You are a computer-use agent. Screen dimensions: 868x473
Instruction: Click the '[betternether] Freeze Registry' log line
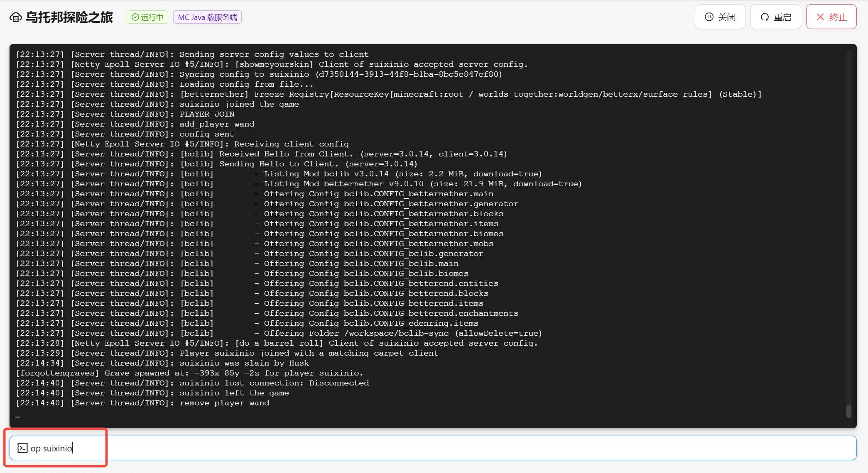coord(389,94)
